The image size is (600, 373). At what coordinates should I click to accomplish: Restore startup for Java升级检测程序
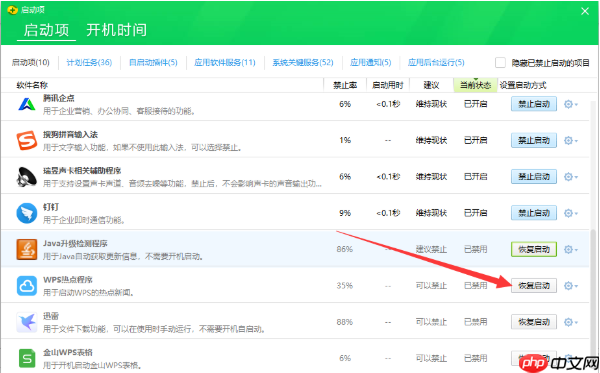coord(534,249)
